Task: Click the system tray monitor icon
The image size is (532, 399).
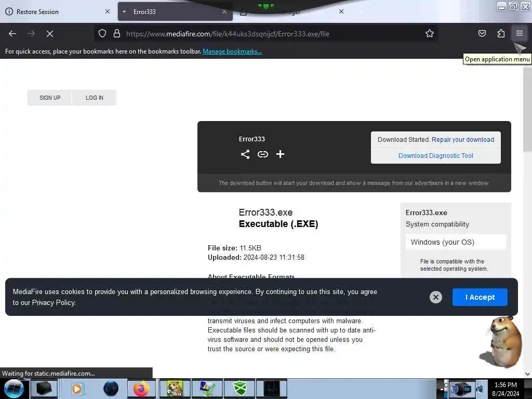Action: [462, 389]
